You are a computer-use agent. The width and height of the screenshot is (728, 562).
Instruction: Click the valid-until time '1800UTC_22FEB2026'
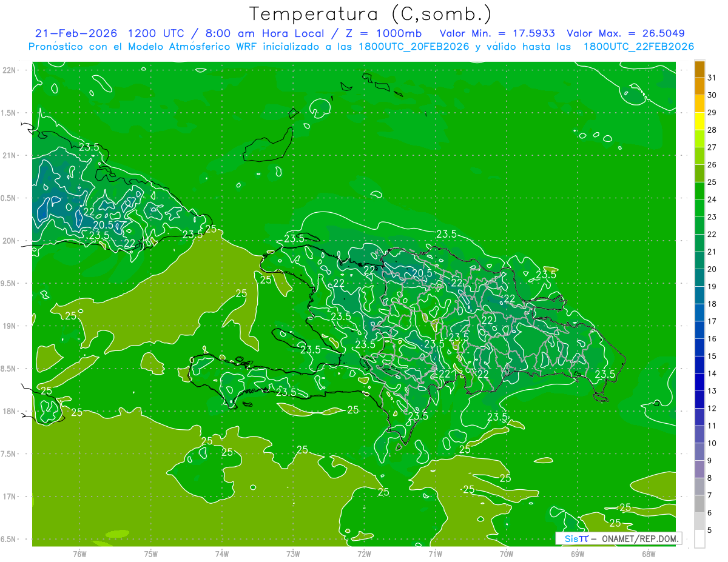tap(639, 47)
